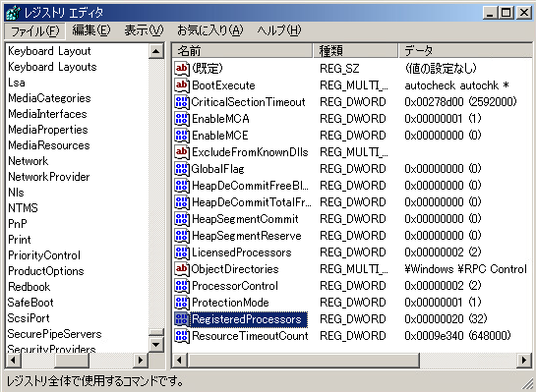Select the SafeBoot key in tree
Image resolution: width=536 pixels, height=392 pixels.
point(30,303)
